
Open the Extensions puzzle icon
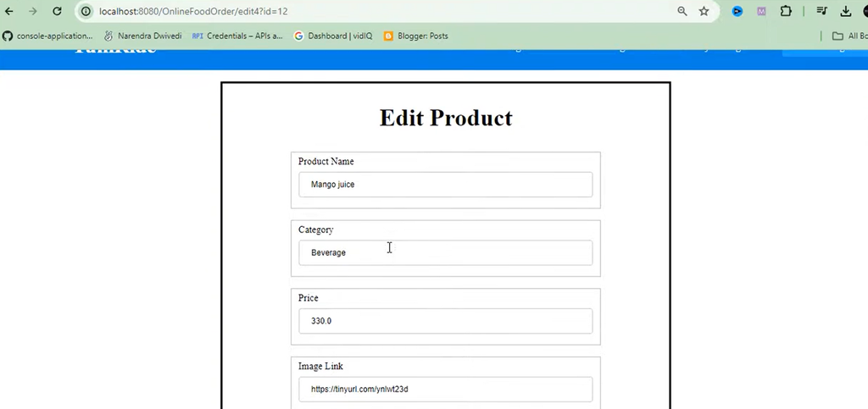tap(786, 11)
